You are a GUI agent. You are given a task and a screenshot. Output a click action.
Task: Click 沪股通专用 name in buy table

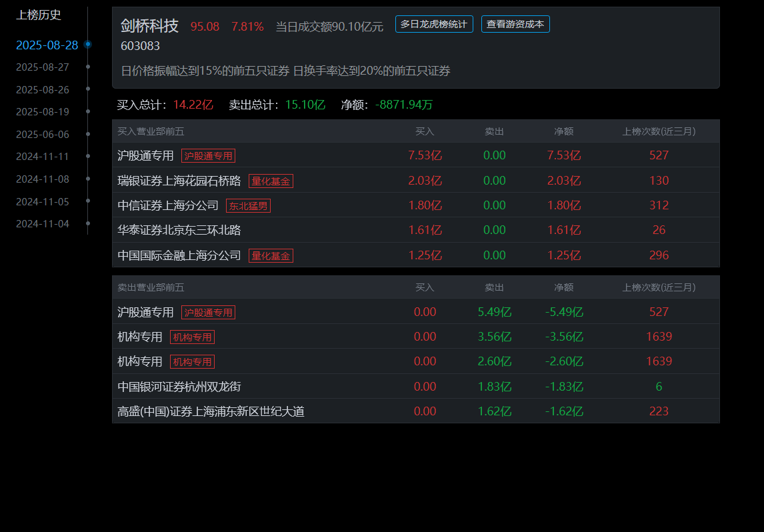coord(145,155)
